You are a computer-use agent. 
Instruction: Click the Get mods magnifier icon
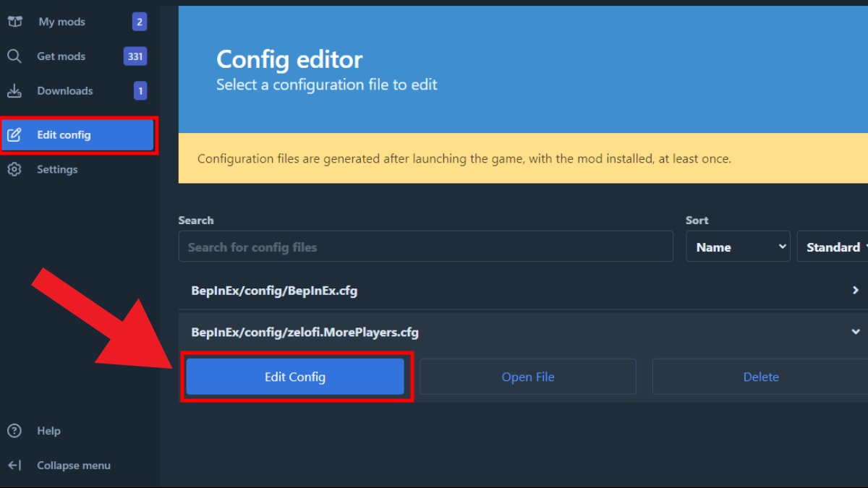click(14, 56)
